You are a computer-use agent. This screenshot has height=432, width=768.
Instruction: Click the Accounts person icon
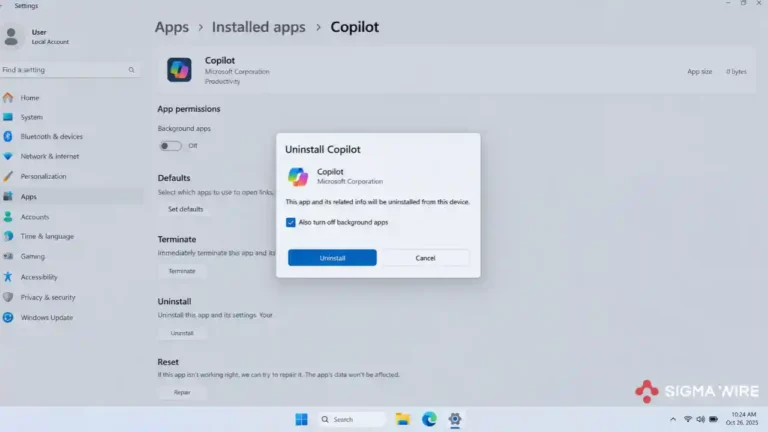[x=8, y=216]
